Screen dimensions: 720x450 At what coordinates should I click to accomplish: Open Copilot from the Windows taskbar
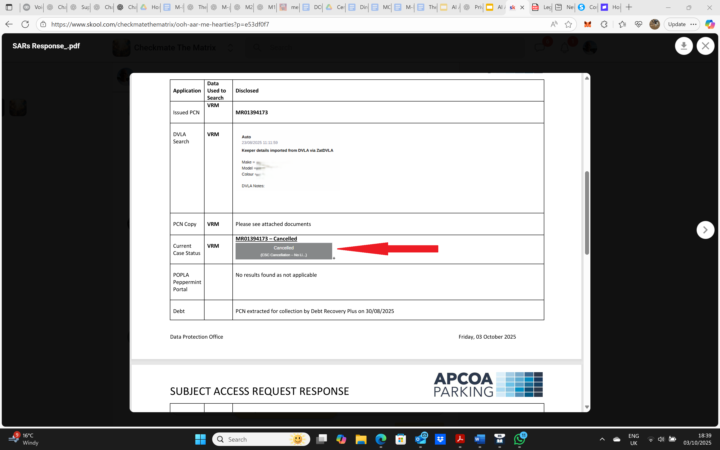pyautogui.click(x=341, y=439)
